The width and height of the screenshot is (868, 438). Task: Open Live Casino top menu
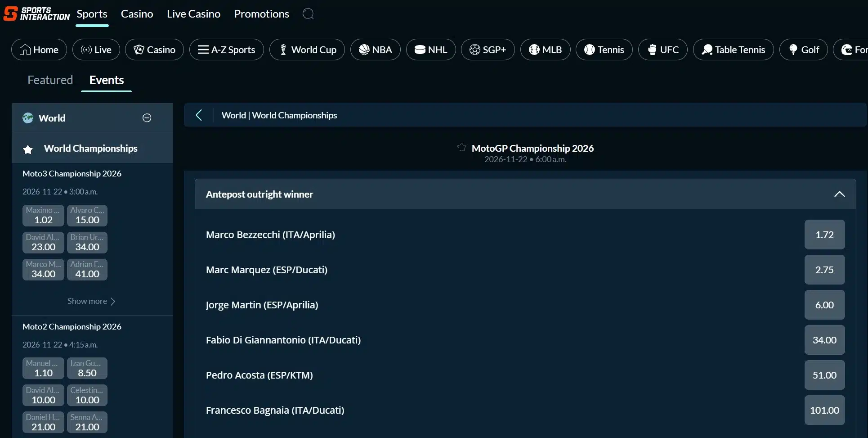[x=194, y=14]
